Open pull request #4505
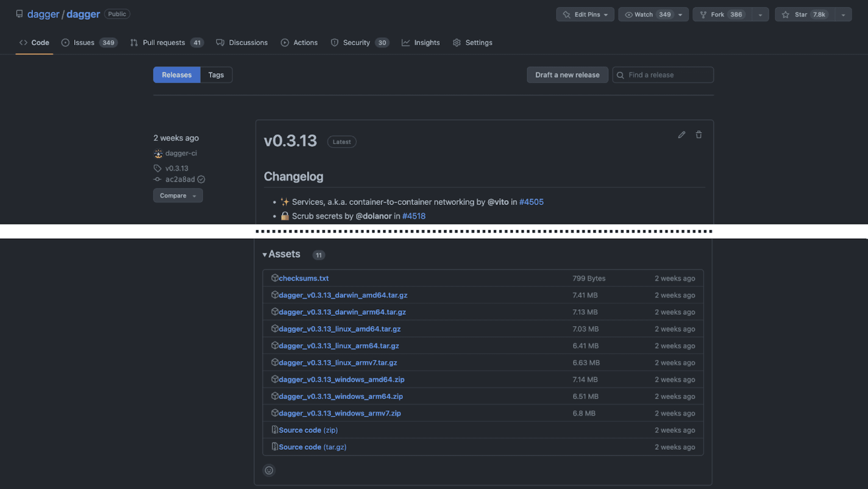This screenshot has width=868, height=489. pyautogui.click(x=531, y=202)
